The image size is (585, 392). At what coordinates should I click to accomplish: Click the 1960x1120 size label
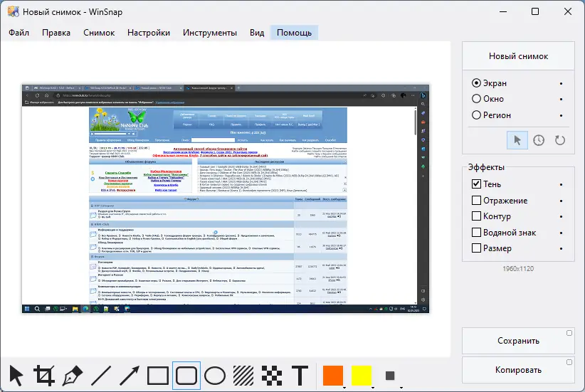(x=518, y=268)
